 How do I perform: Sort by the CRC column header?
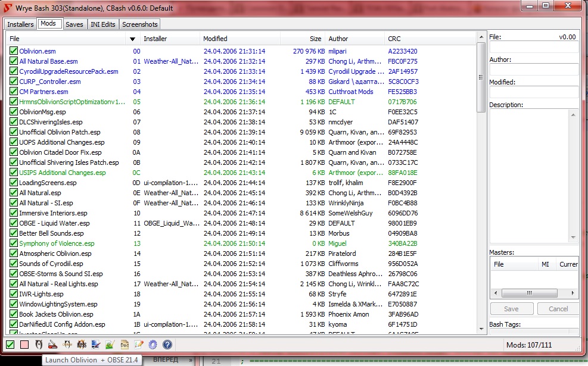(x=430, y=39)
